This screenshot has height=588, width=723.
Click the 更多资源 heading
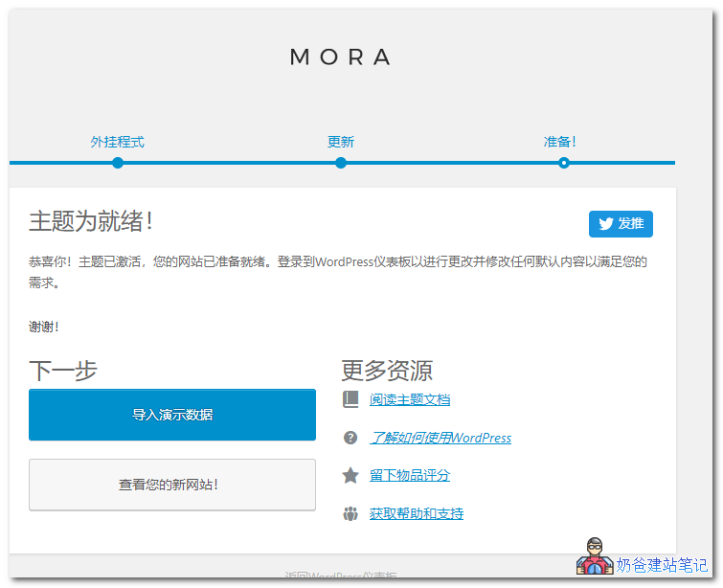pos(387,371)
